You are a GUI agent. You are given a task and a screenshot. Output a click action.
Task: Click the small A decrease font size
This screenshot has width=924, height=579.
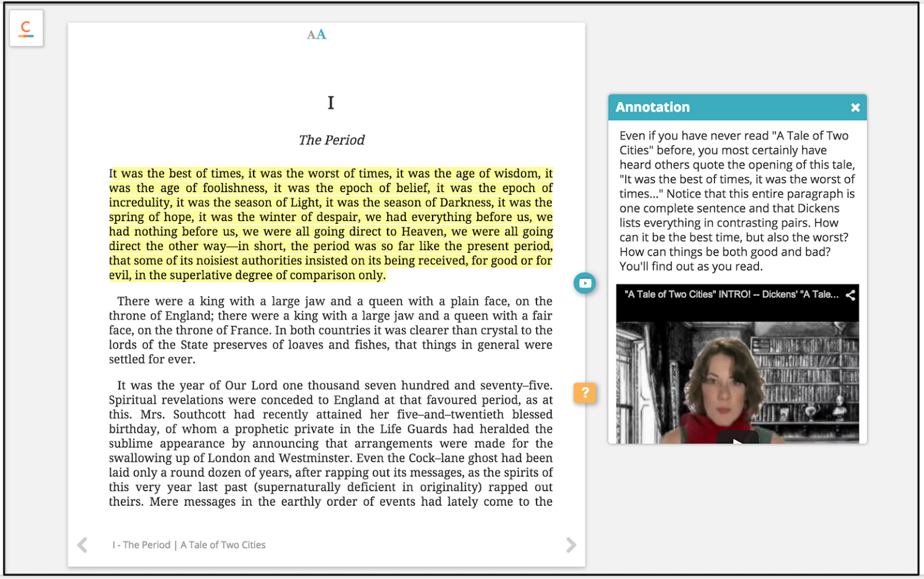click(x=311, y=35)
